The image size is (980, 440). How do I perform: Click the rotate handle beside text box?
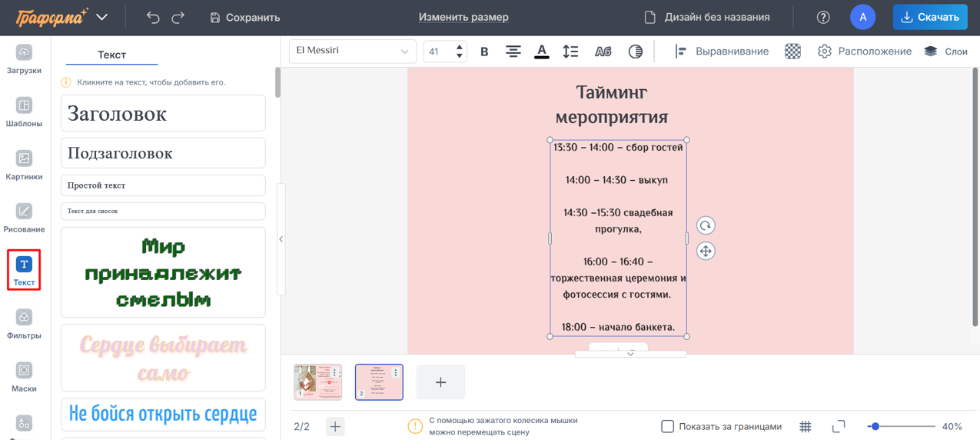coord(706,225)
